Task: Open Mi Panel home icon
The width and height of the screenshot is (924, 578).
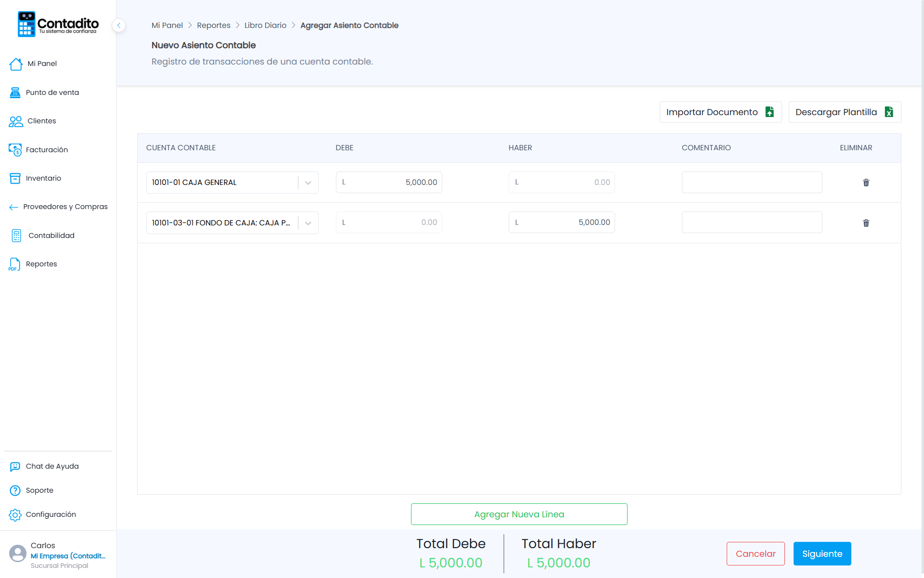Action: click(16, 64)
